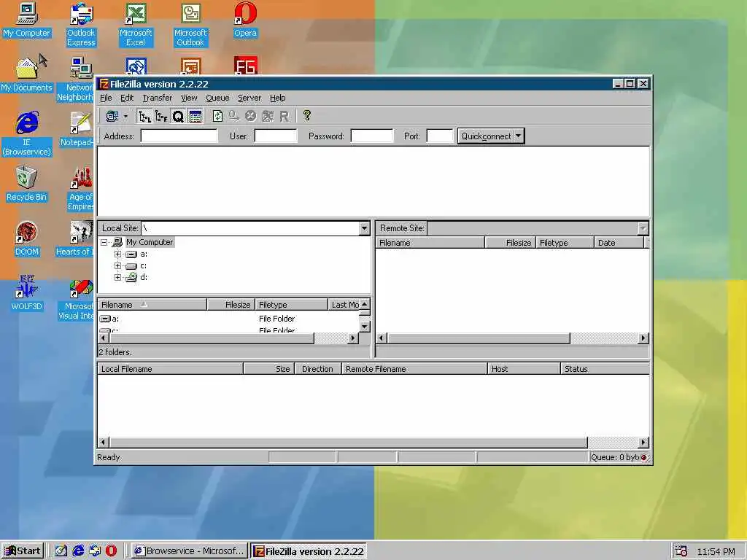The height and width of the screenshot is (560, 747).
Task: Open the Edit menu
Action: pos(127,98)
